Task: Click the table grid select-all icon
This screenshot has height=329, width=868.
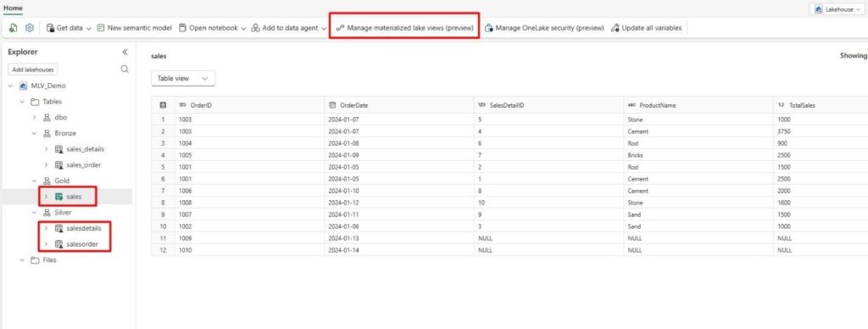Action: (x=163, y=105)
